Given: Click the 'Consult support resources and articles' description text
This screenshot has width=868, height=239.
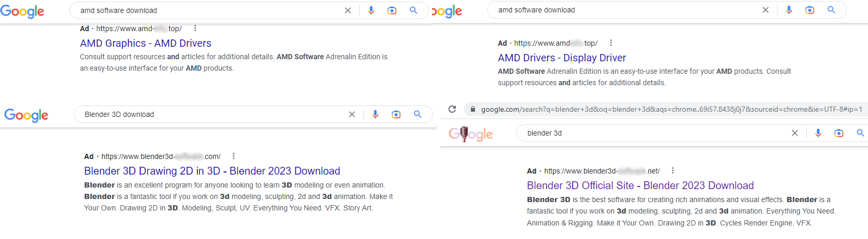Looking at the screenshot, I should pyautogui.click(x=234, y=62).
